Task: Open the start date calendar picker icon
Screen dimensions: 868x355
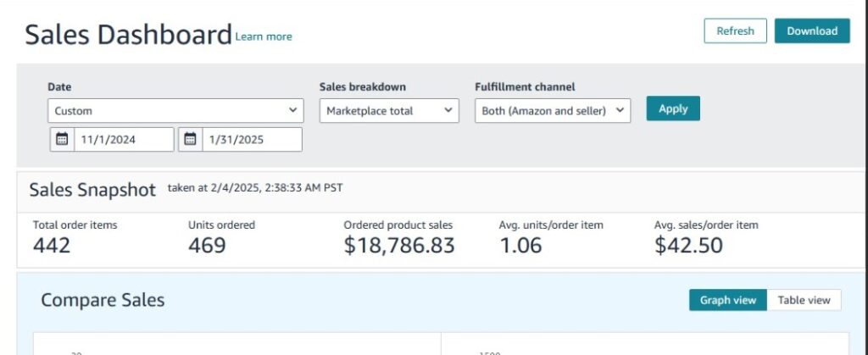Action: 62,139
